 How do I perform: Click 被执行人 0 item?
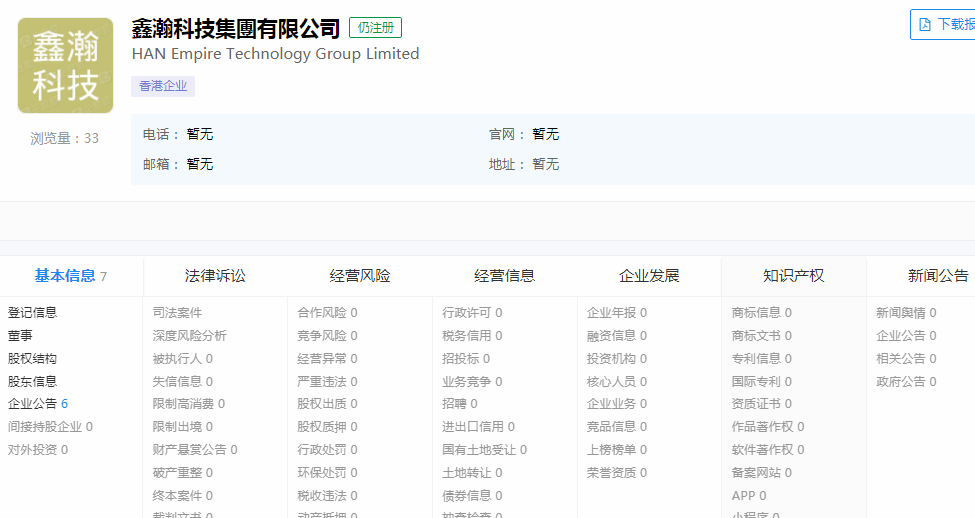(x=183, y=359)
